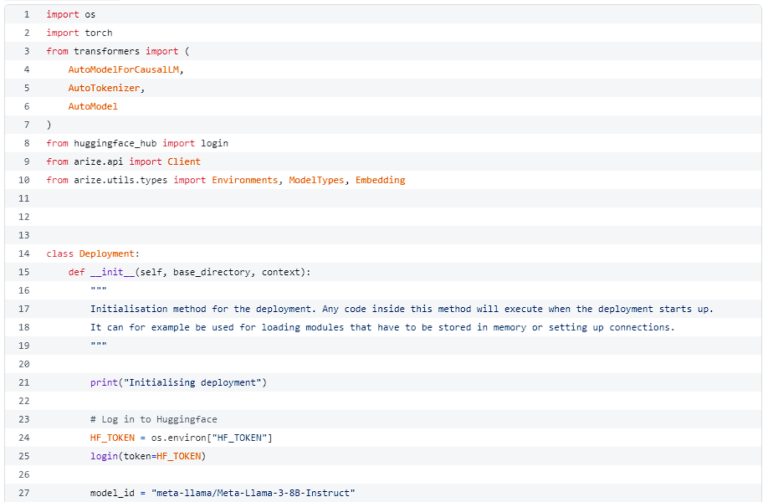
Task: Click the AutoModelForCausalLM import name
Action: (123, 70)
